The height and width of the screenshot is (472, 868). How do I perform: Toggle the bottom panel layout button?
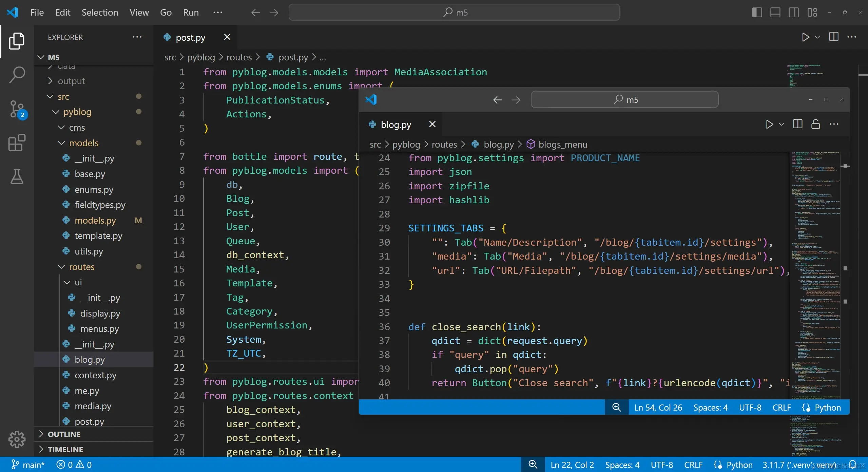click(x=775, y=13)
